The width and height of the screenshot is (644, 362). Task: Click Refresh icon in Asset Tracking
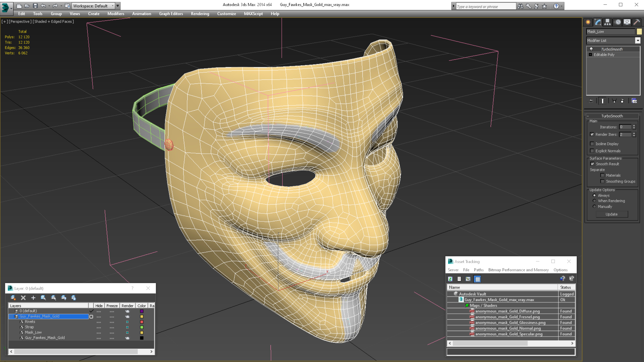450,279
